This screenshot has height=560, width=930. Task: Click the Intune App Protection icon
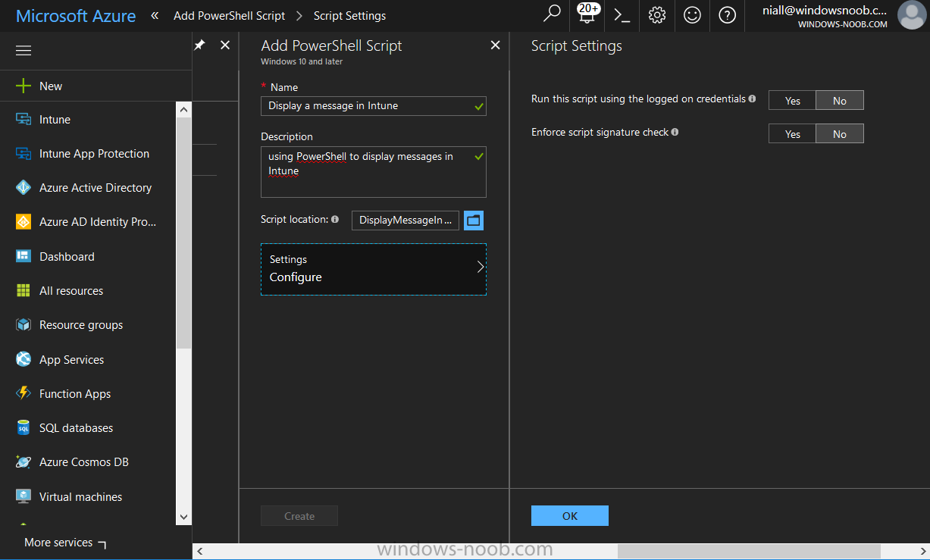[x=23, y=154]
